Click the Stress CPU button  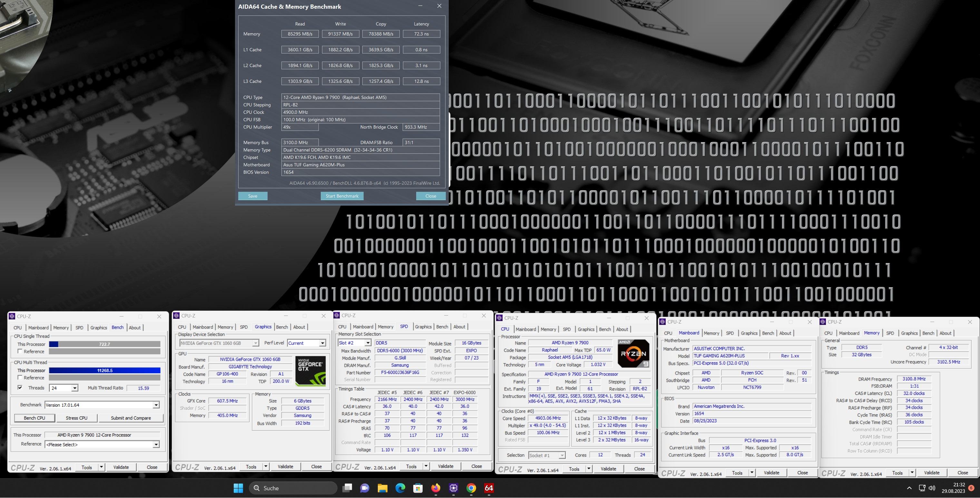[76, 418]
